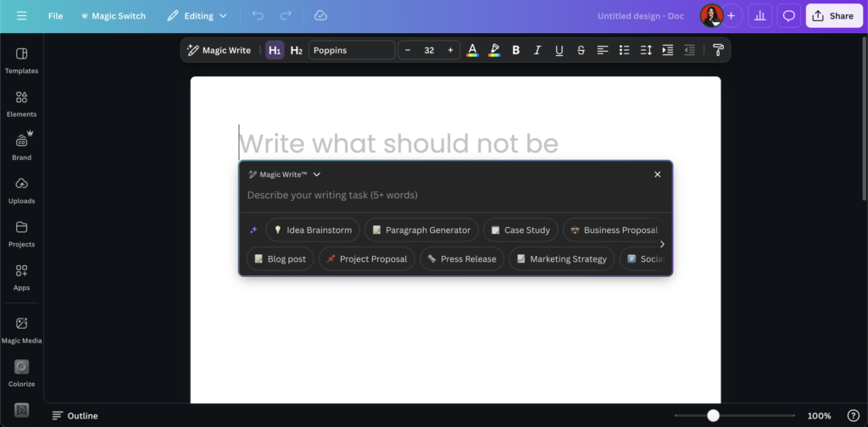
Task: Choose the Idea Brainstorm suggestion
Action: click(313, 230)
